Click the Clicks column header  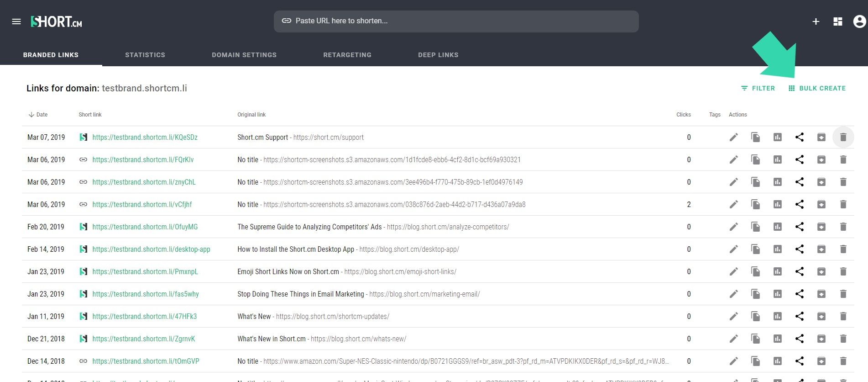click(x=684, y=115)
